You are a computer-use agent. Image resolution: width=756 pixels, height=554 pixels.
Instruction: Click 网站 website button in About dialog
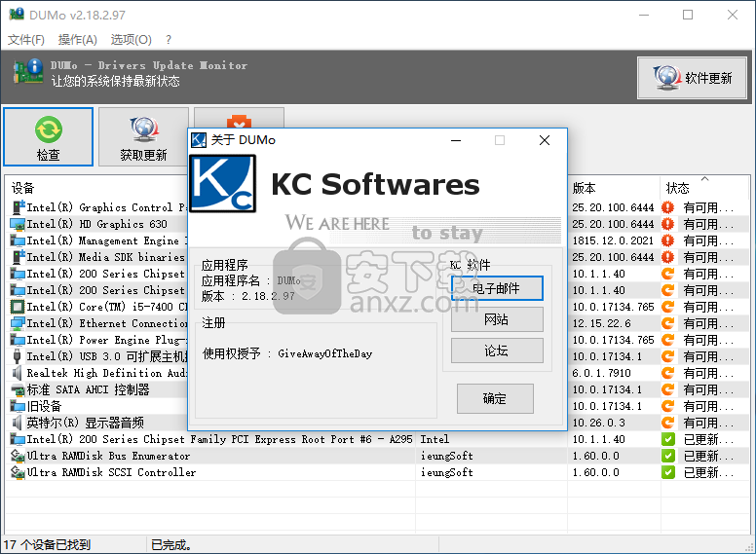497,319
